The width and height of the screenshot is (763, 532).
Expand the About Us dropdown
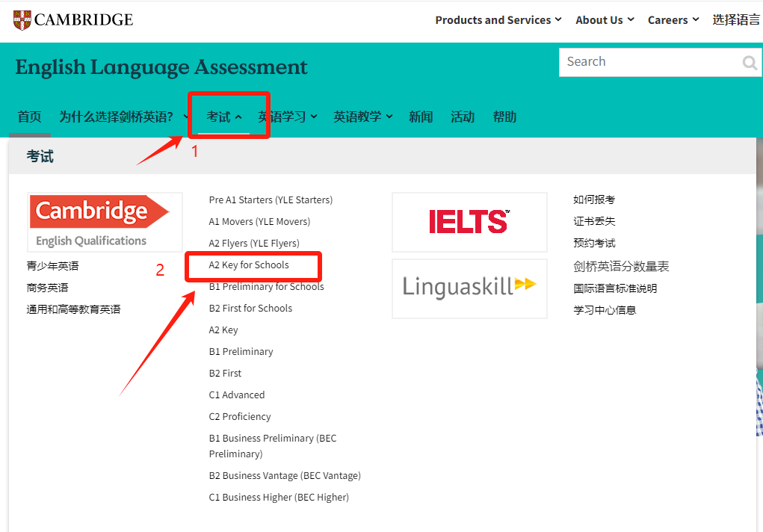click(604, 20)
